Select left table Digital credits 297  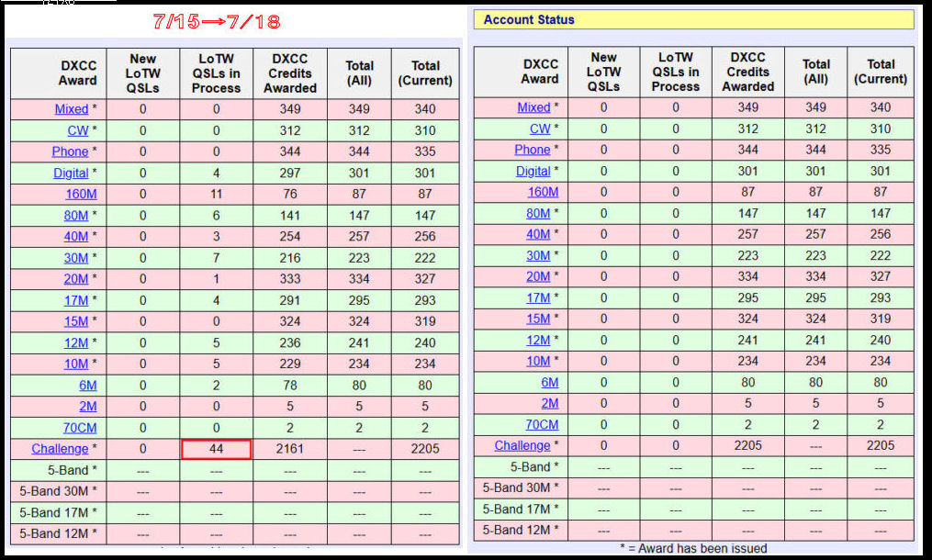pyautogui.click(x=290, y=173)
